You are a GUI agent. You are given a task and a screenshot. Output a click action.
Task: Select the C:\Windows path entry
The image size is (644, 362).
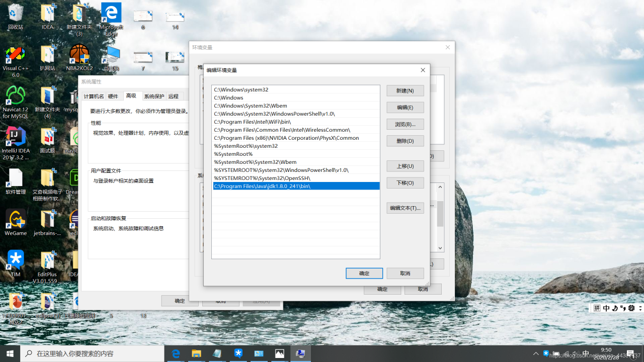click(296, 98)
